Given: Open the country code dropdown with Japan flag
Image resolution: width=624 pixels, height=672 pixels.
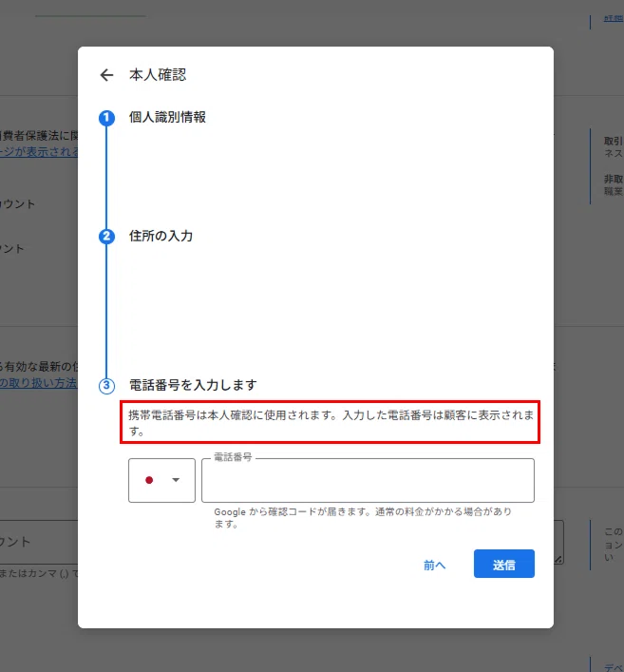Looking at the screenshot, I should (161, 480).
